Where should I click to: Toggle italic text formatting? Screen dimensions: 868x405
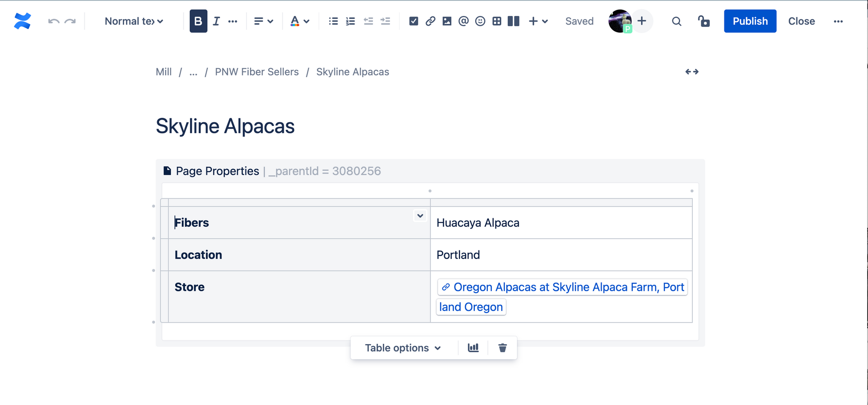pyautogui.click(x=216, y=21)
